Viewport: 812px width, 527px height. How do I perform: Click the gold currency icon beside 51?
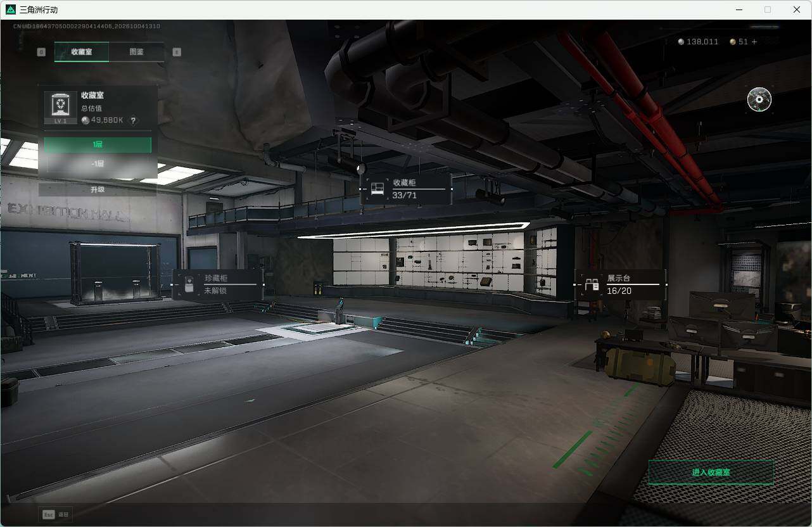pyautogui.click(x=733, y=42)
